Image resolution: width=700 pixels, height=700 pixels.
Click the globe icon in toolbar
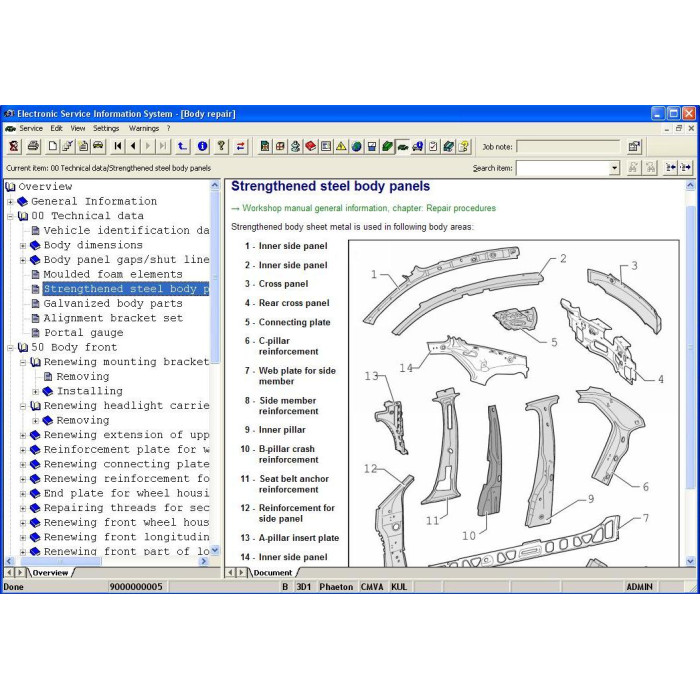pyautogui.click(x=356, y=146)
